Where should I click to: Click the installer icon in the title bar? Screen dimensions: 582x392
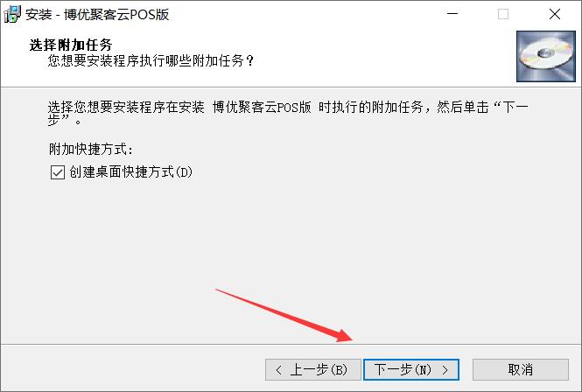pyautogui.click(x=12, y=15)
